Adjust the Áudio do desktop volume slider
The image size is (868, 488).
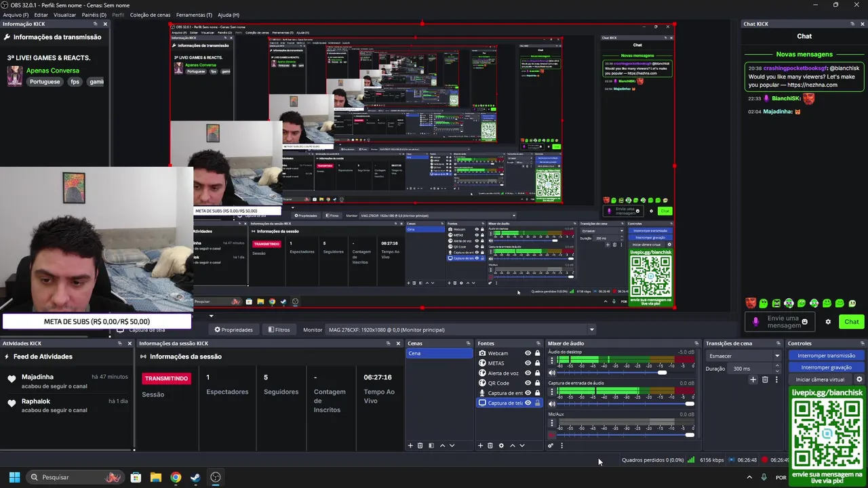662,373
